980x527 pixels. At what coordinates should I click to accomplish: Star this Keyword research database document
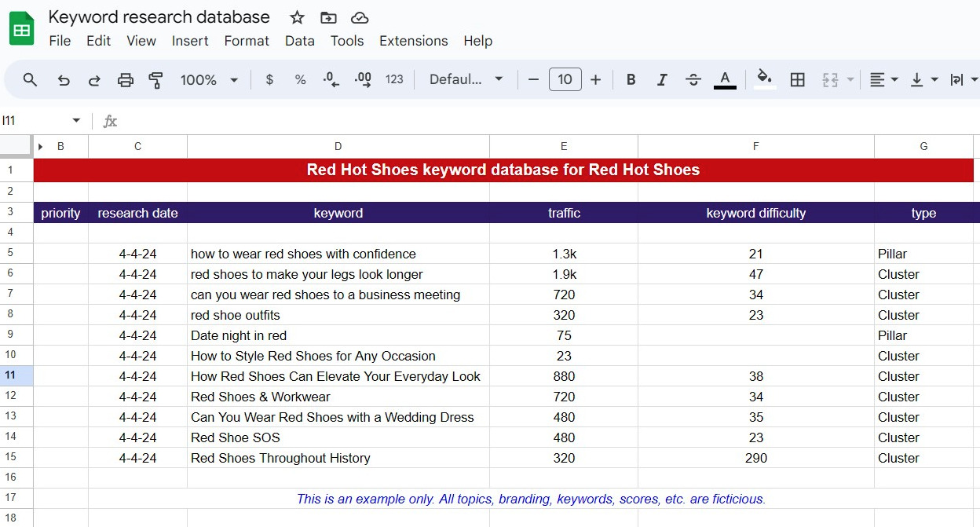pyautogui.click(x=297, y=17)
